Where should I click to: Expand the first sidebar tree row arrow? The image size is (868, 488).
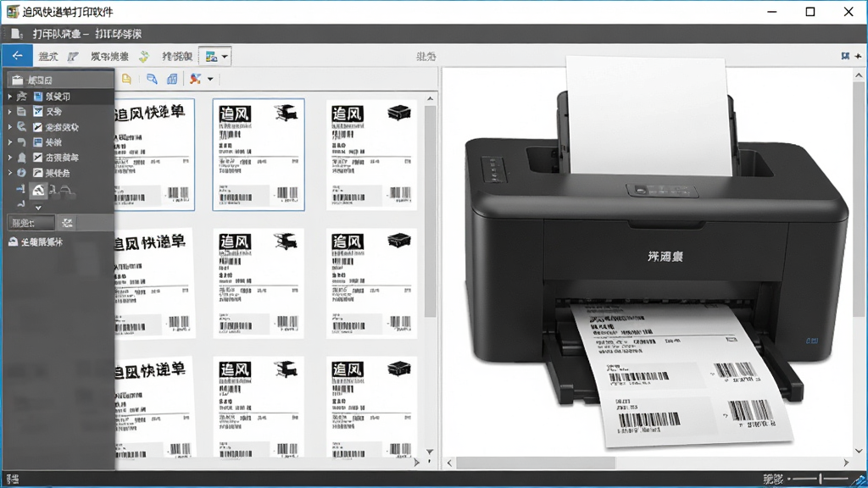tap(9, 97)
